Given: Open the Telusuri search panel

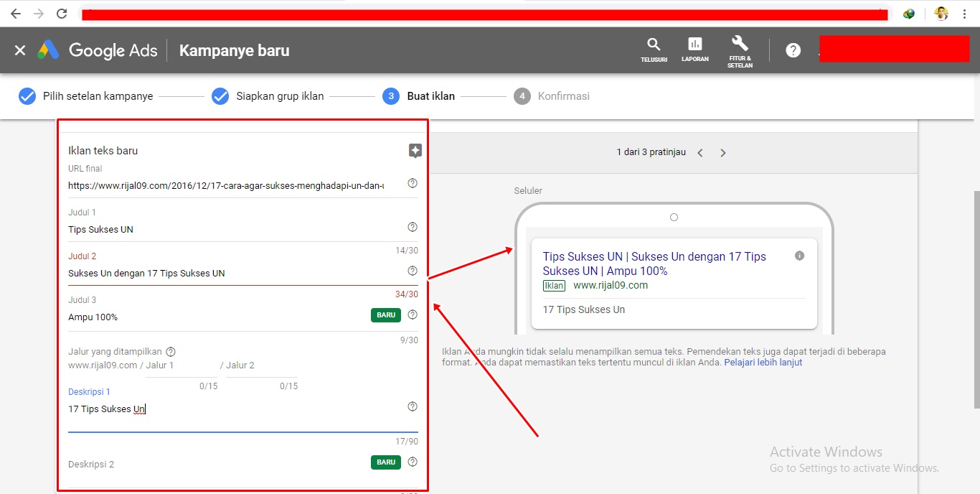Looking at the screenshot, I should pos(653,49).
